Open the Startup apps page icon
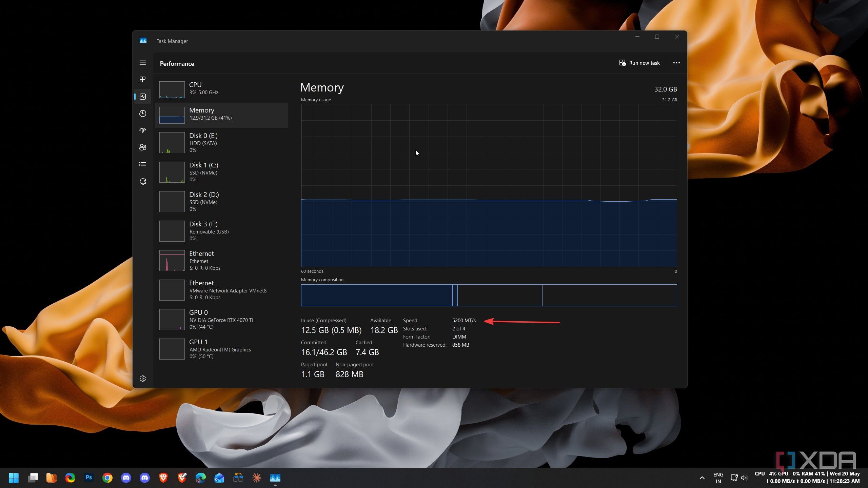This screenshot has width=868, height=488. (x=143, y=130)
